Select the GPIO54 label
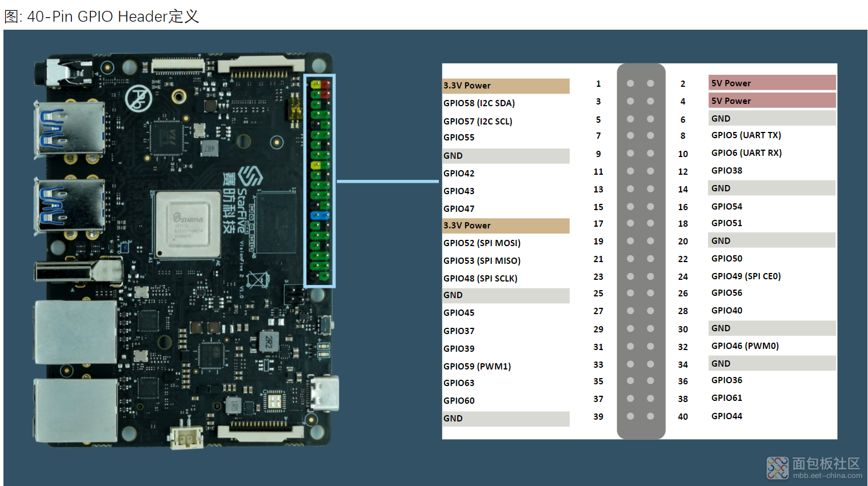Viewport: 868px width, 486px height. (x=727, y=207)
